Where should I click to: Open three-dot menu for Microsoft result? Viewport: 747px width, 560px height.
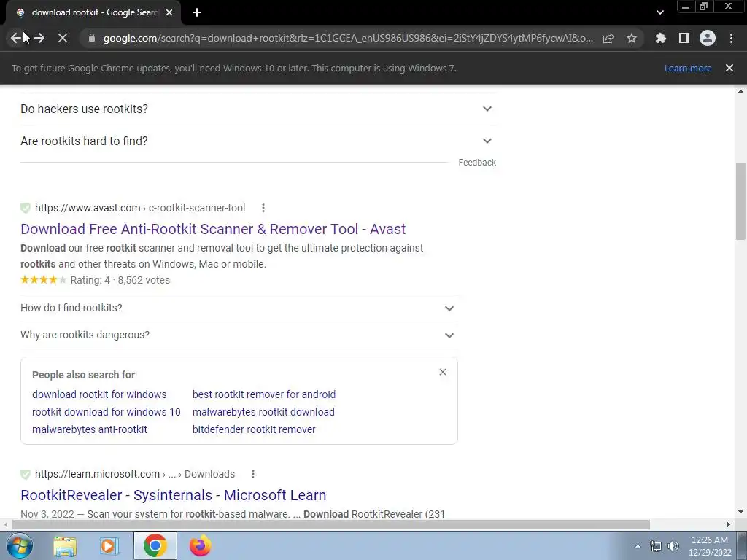tap(253, 474)
